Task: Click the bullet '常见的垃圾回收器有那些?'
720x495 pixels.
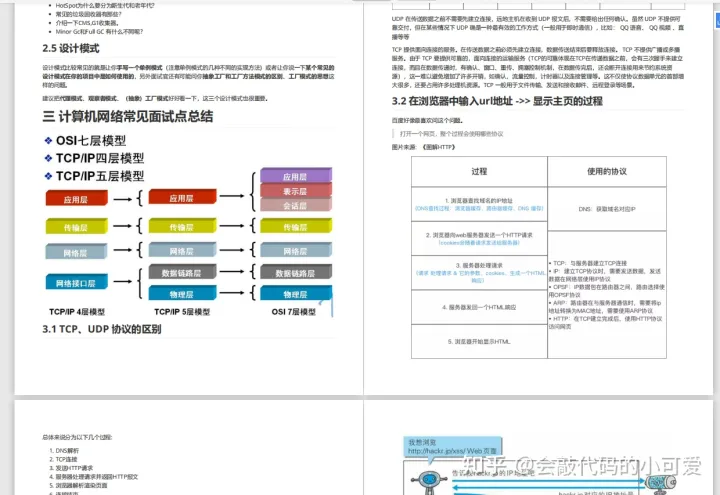Action: coord(89,14)
